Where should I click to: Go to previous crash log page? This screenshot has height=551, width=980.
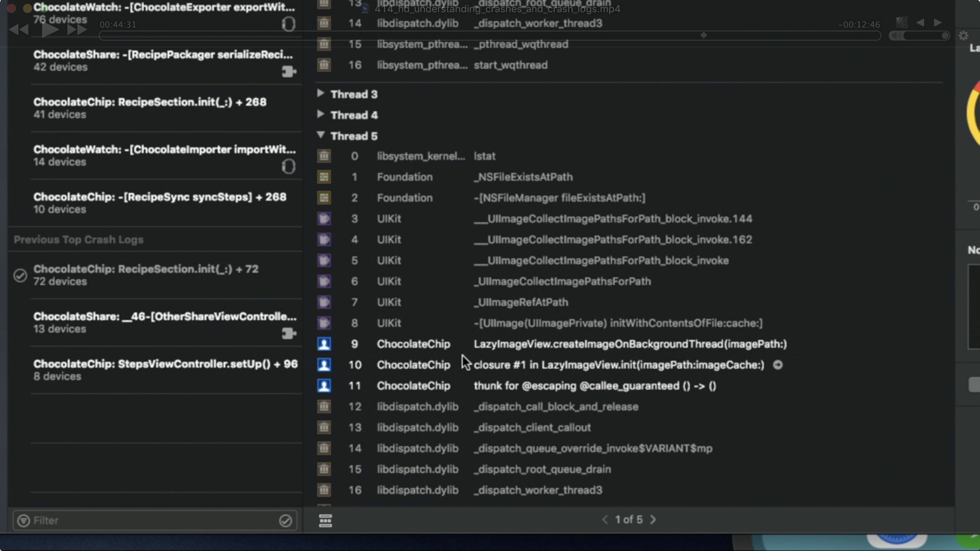604,520
